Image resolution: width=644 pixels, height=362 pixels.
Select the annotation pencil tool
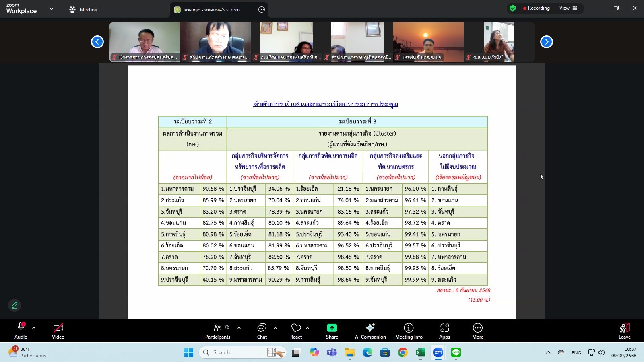point(14,305)
